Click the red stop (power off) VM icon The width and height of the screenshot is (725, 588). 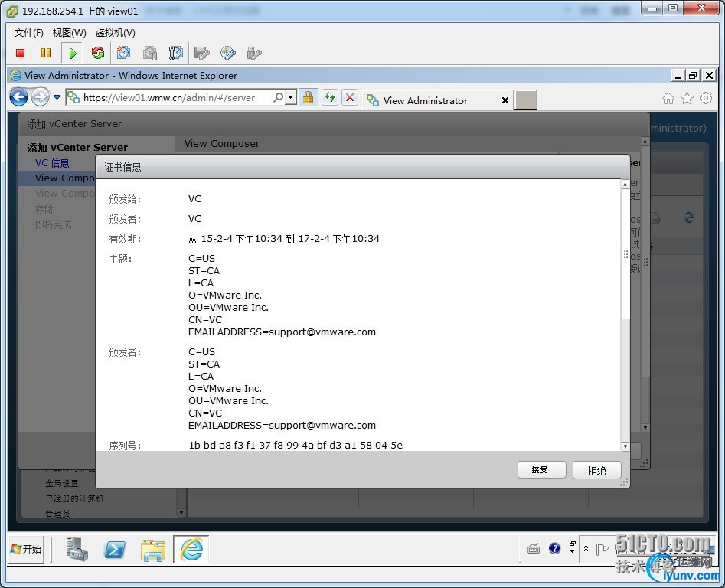coord(20,53)
